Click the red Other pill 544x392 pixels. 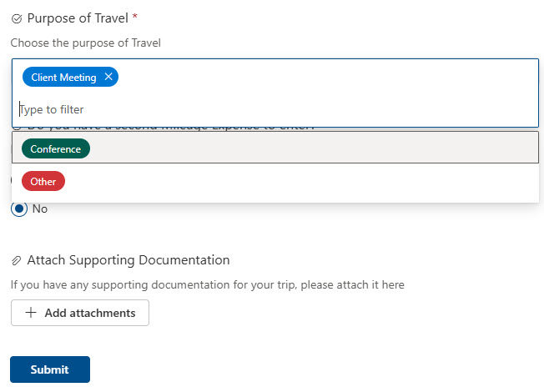pyautogui.click(x=43, y=181)
